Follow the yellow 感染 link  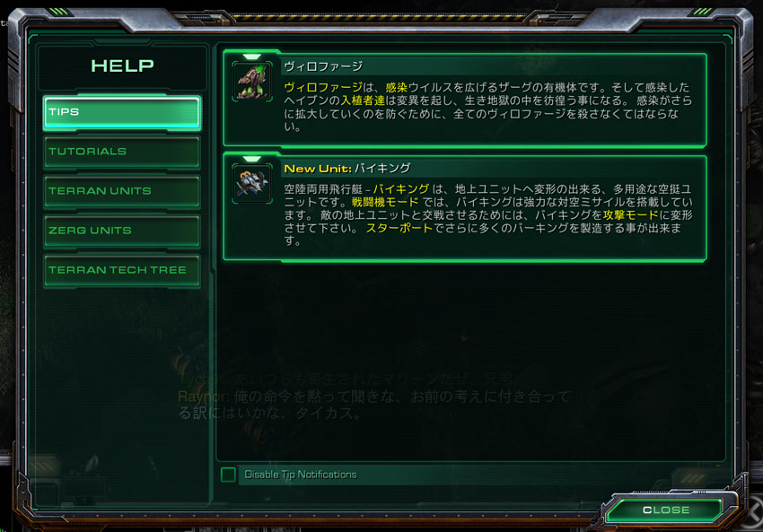coord(397,88)
